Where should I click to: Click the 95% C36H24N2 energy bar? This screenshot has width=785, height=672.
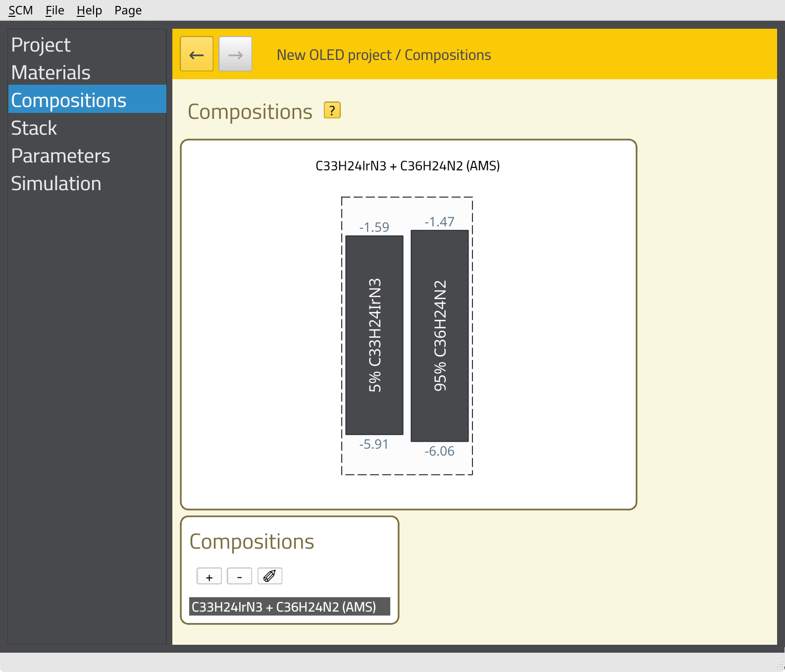(440, 336)
